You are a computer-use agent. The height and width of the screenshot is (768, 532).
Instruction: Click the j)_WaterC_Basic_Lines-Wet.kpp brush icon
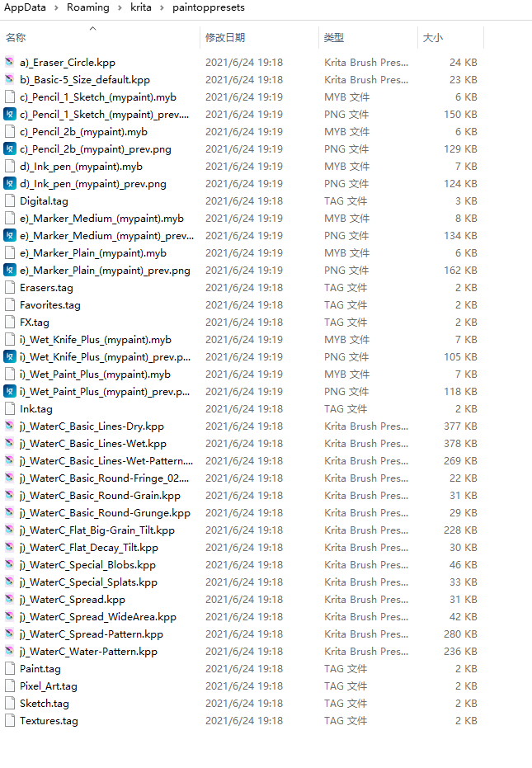[x=9, y=443]
